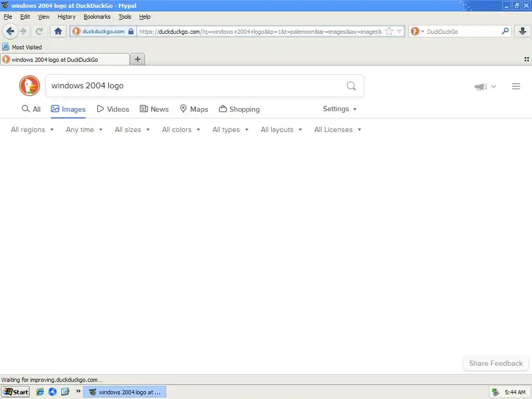
Task: Select the 'windows 2004 logo at DuckDuckGo' browser tab
Action: point(65,60)
